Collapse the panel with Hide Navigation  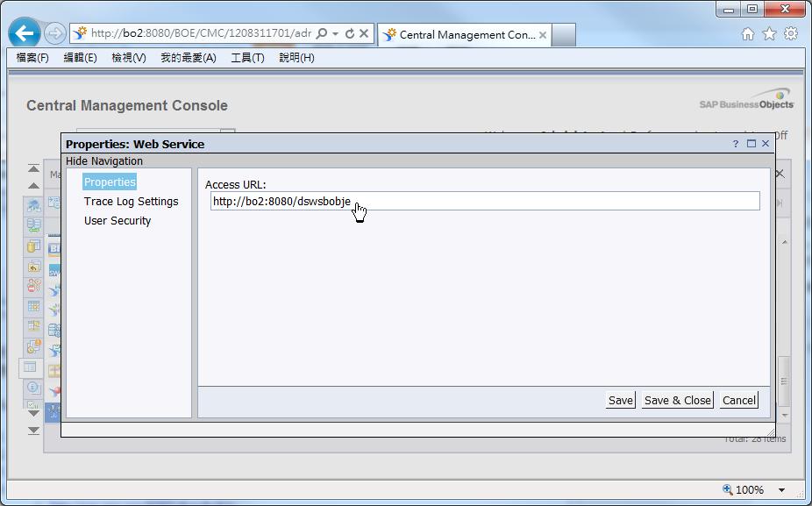(x=103, y=161)
